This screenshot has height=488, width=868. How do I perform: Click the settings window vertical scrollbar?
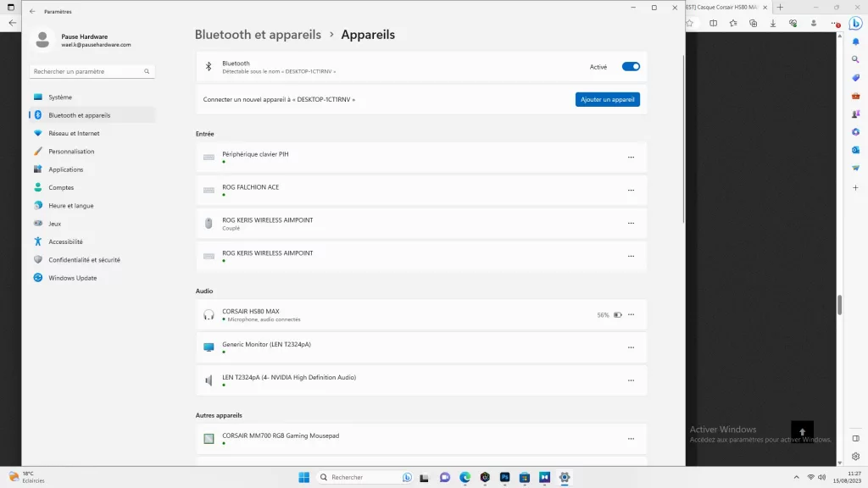pyautogui.click(x=684, y=140)
